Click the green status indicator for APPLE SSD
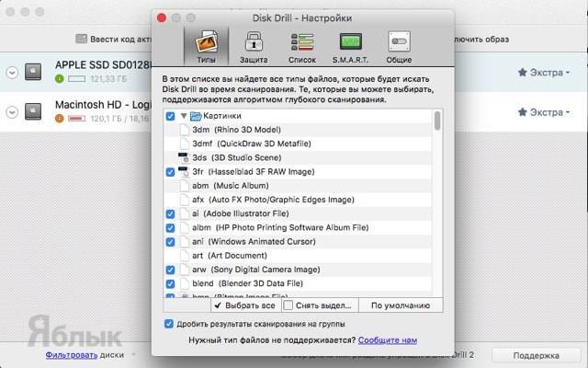The height and width of the screenshot is (368, 588). (x=59, y=79)
